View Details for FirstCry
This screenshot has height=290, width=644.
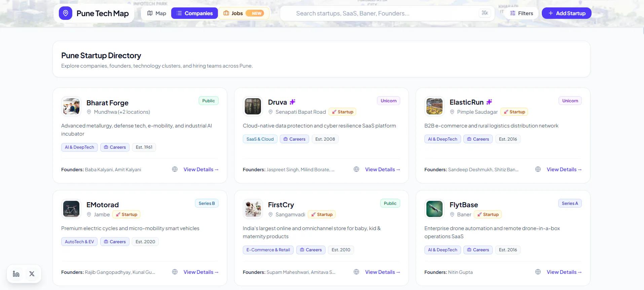coord(383,272)
